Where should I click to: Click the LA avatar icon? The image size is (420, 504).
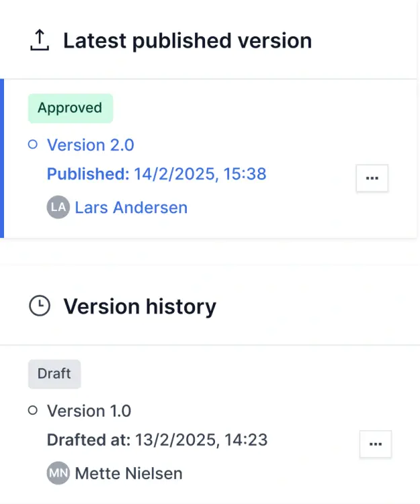[58, 207]
